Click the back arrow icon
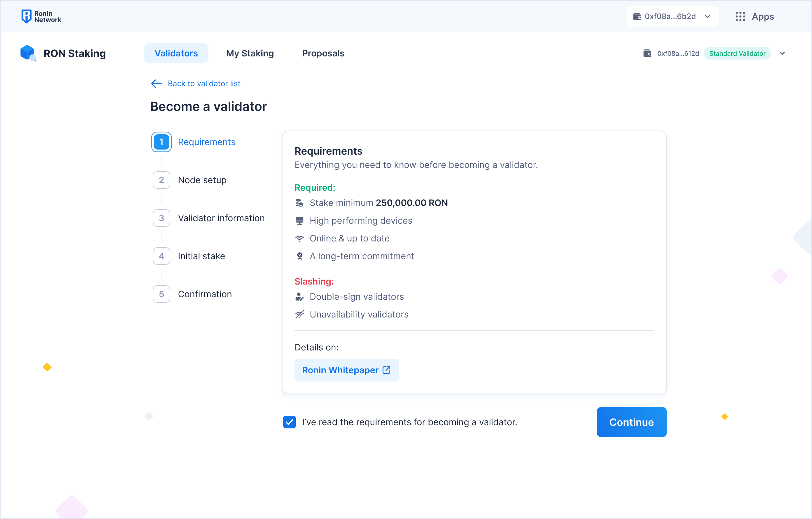This screenshot has width=812, height=519. click(x=156, y=83)
